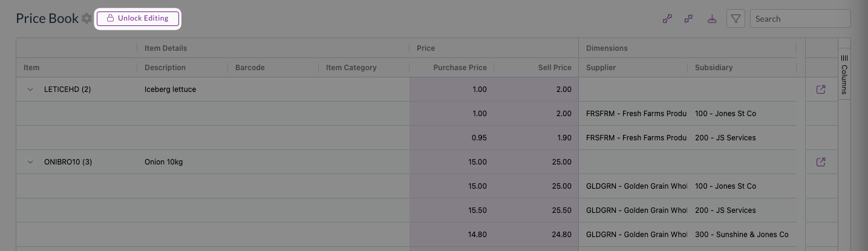Collapse the LETICEHD item group
868x251 pixels.
click(x=30, y=90)
